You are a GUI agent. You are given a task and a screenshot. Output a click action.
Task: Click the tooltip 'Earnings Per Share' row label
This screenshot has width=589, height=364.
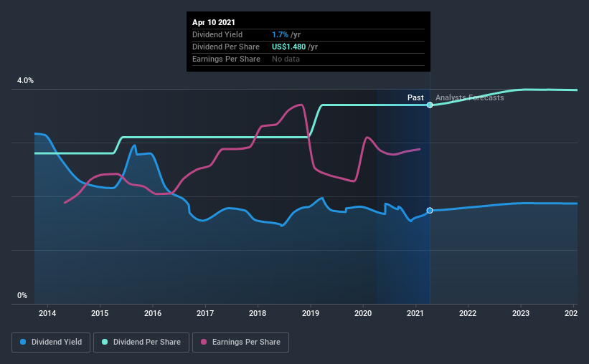227,59
